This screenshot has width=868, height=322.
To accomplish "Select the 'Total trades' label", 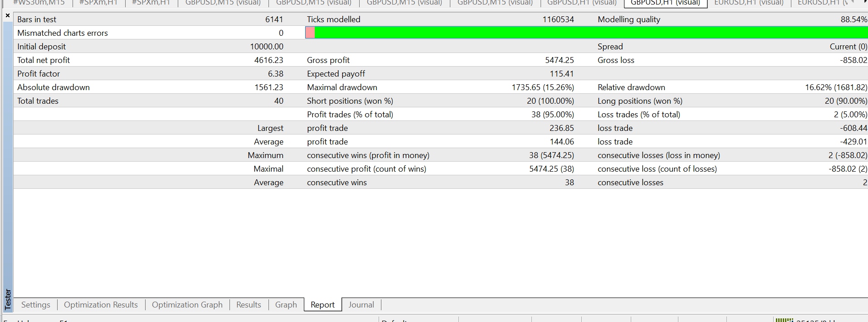I will click(x=38, y=101).
